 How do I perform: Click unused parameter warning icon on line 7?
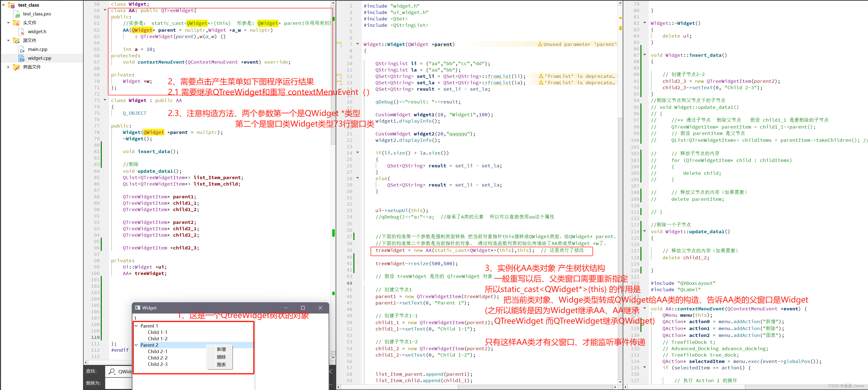pos(540,44)
